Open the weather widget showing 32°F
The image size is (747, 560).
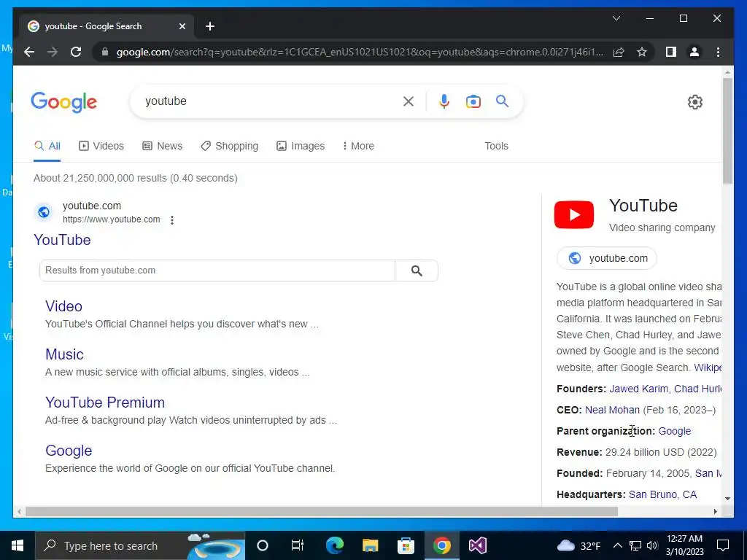(578, 545)
